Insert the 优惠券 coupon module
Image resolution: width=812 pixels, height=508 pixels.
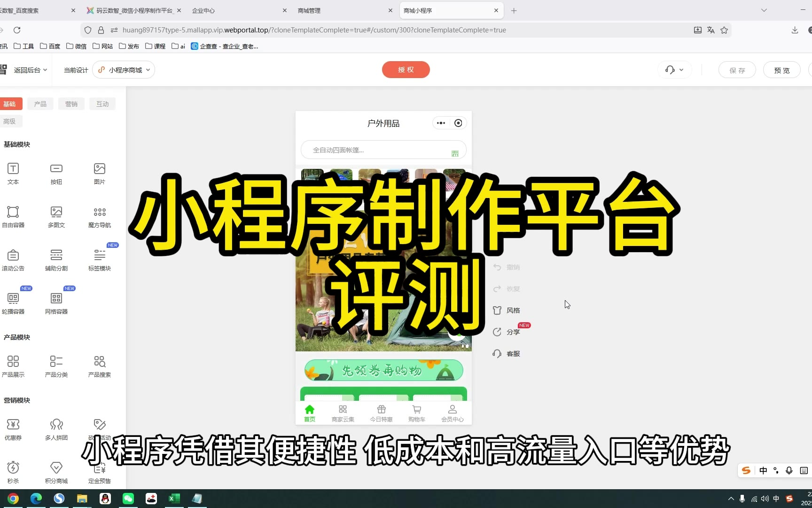coord(13,429)
